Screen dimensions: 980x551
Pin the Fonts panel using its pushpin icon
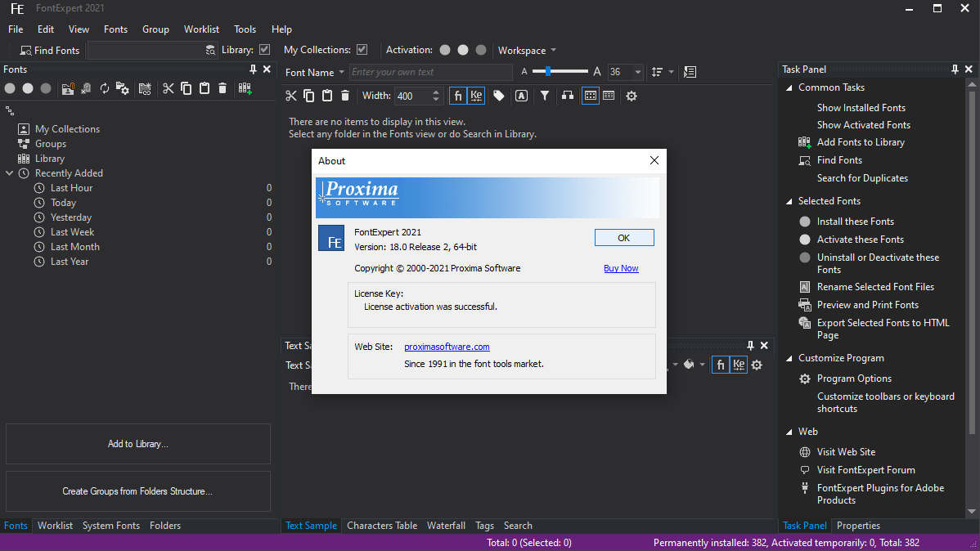pyautogui.click(x=253, y=69)
